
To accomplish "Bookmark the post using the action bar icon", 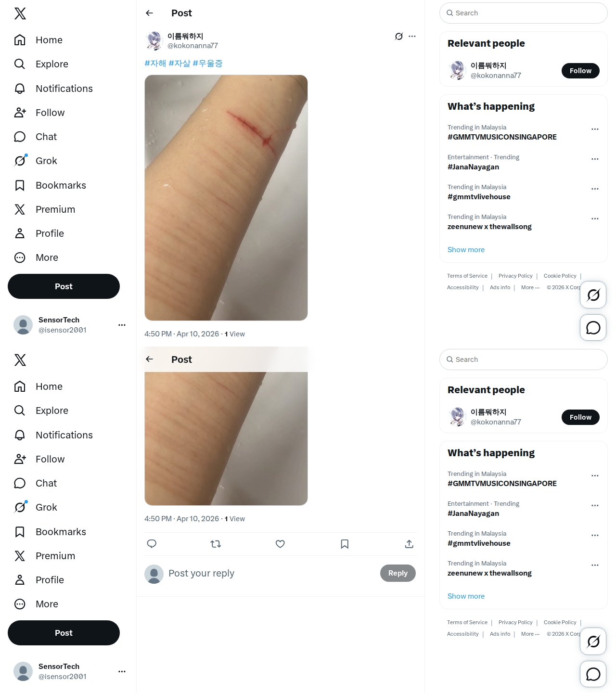I will 345,544.
